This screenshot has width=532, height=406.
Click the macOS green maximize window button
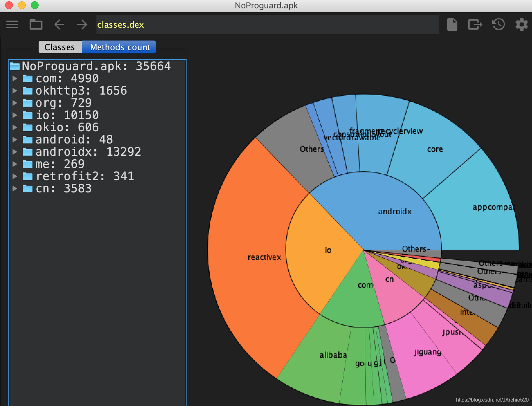35,5
